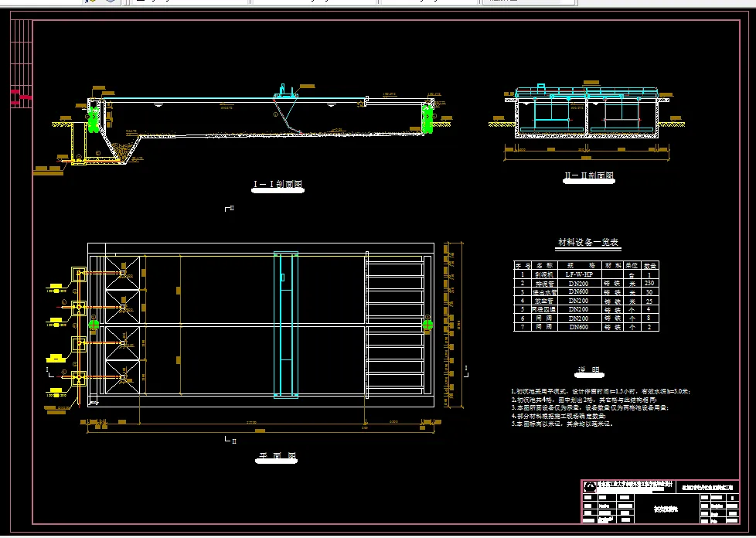
Task: Select the 放空管 name cell in row 4
Action: [x=544, y=301]
